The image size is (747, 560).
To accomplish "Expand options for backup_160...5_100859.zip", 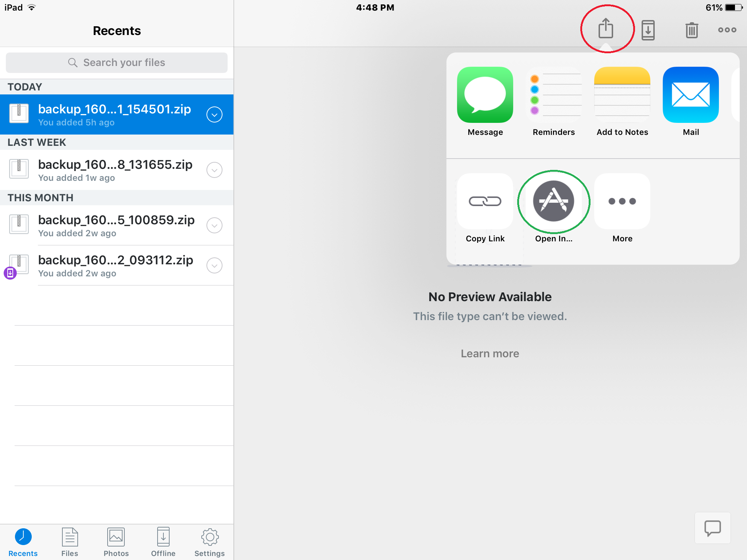I will (x=214, y=225).
